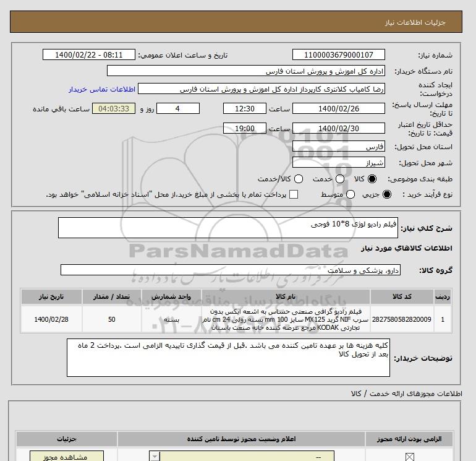Click the اعلام وضعیت مجوز header
This screenshot has height=461, width=476.
tap(241, 439)
